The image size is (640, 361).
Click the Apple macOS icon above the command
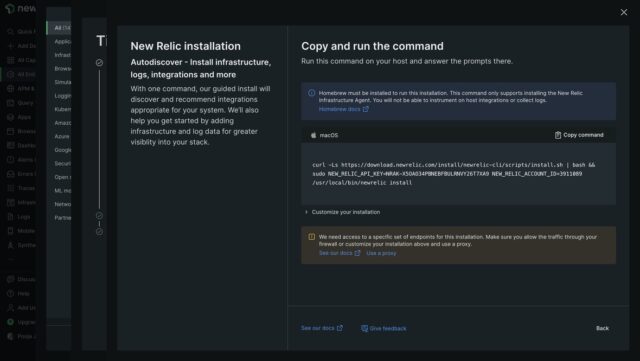click(313, 135)
